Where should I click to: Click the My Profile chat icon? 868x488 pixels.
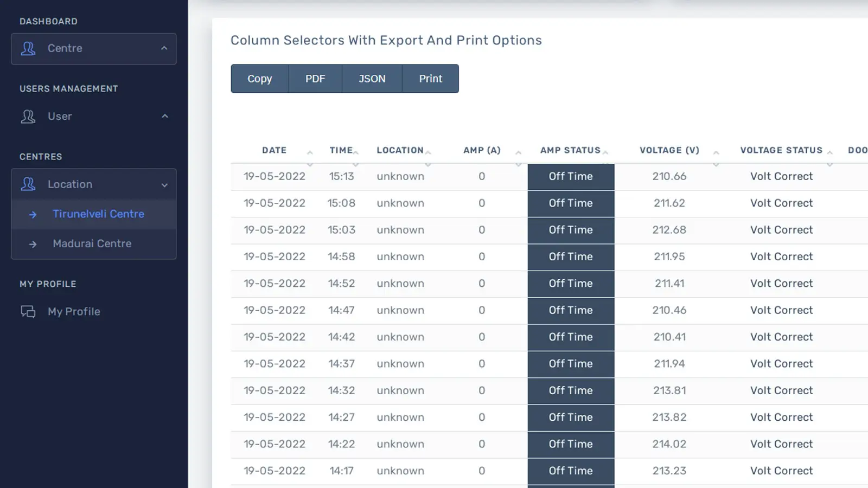28,312
